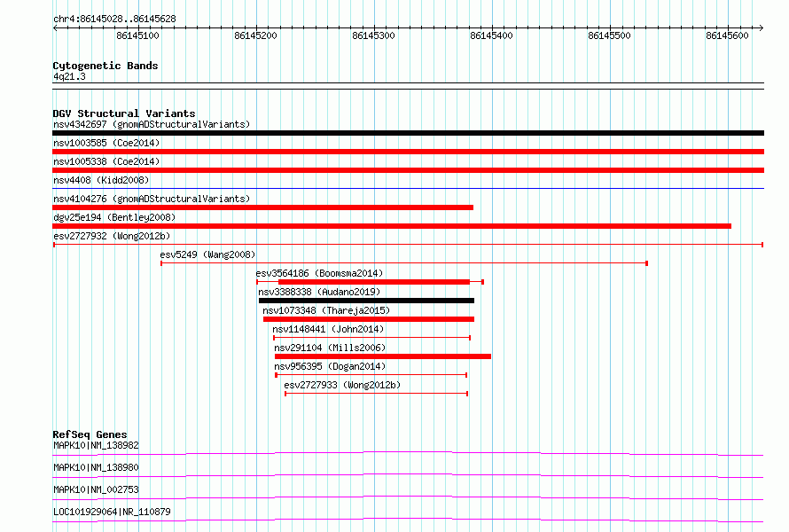This screenshot has height=532, width=789.
Task: Select the magenta LOC101929064|NR_110879 gene line
Action: coord(408,520)
